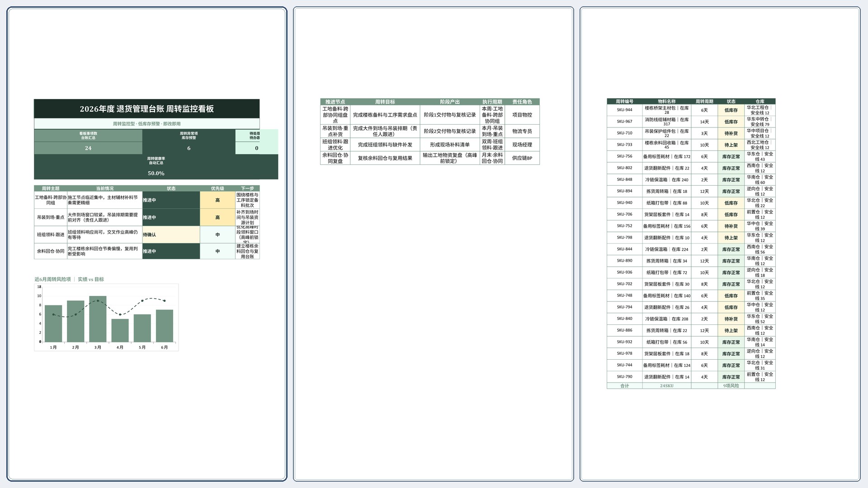This screenshot has width=868, height=488.
Task: Click the 4月 bar in the chart
Action: pyautogui.click(x=120, y=330)
